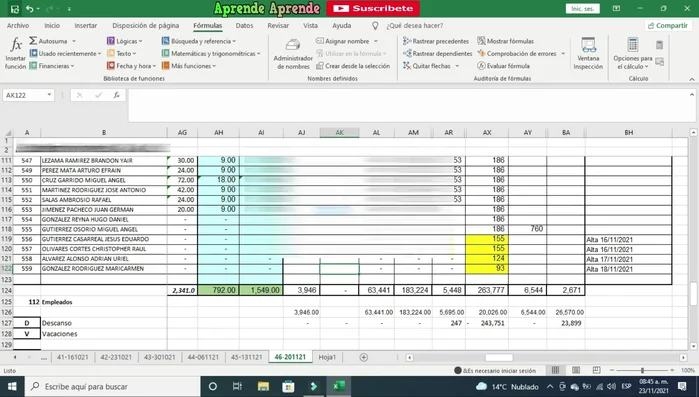The height and width of the screenshot is (397, 699).
Task: Click the Inic. ses. sign-in button
Action: point(583,8)
